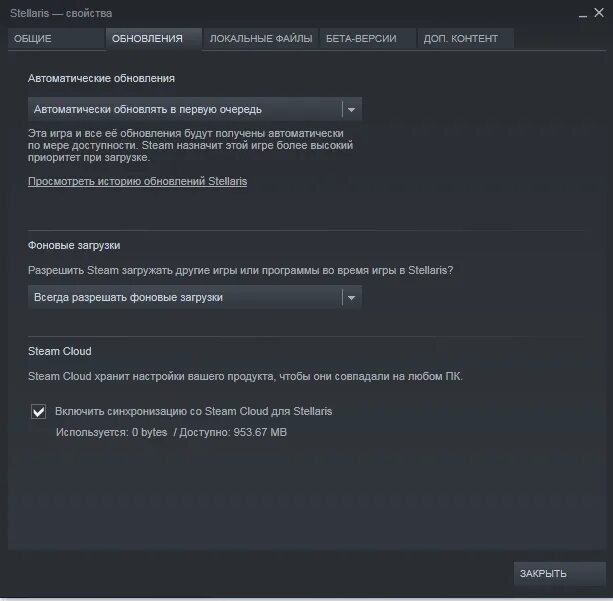Screen dimensions: 613x601
Task: Click the Используется 0 bytes storage text
Action: click(x=111, y=432)
